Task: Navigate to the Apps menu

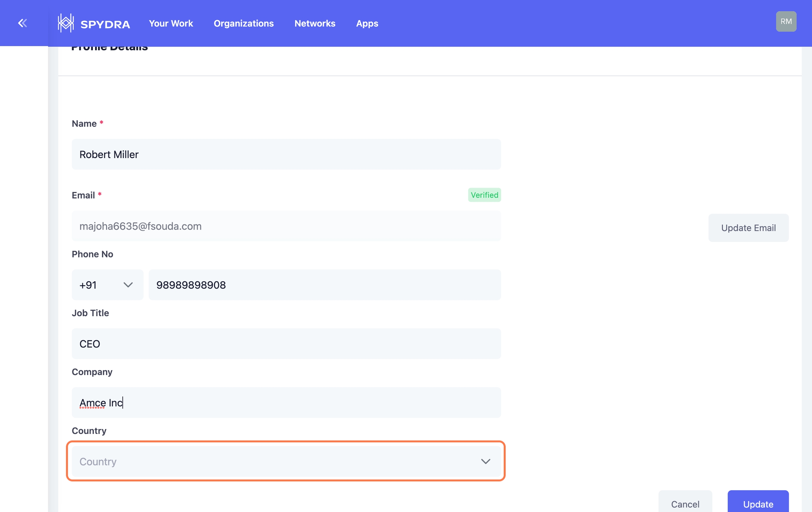Action: (x=367, y=23)
